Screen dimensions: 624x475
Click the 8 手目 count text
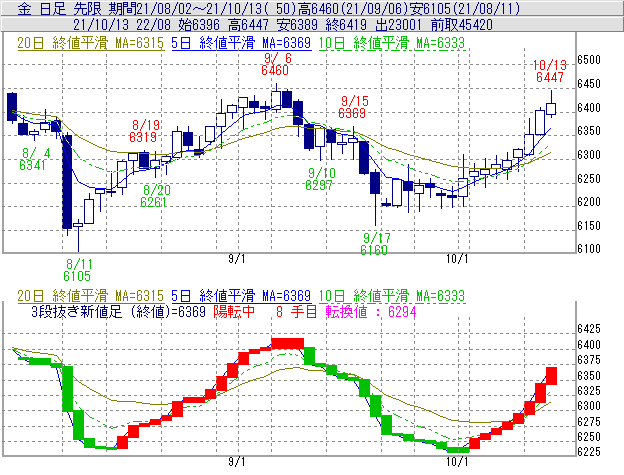(296, 311)
